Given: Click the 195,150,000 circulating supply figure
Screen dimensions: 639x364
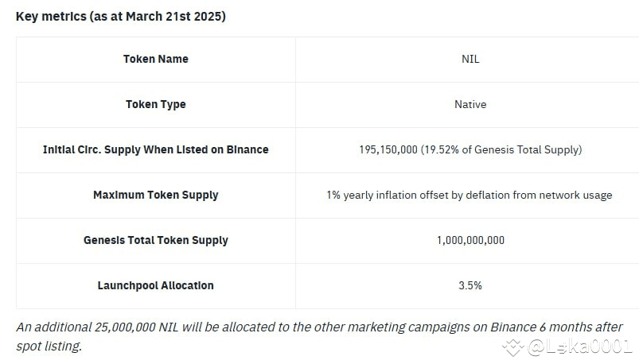Looking at the screenshot, I should [388, 149].
